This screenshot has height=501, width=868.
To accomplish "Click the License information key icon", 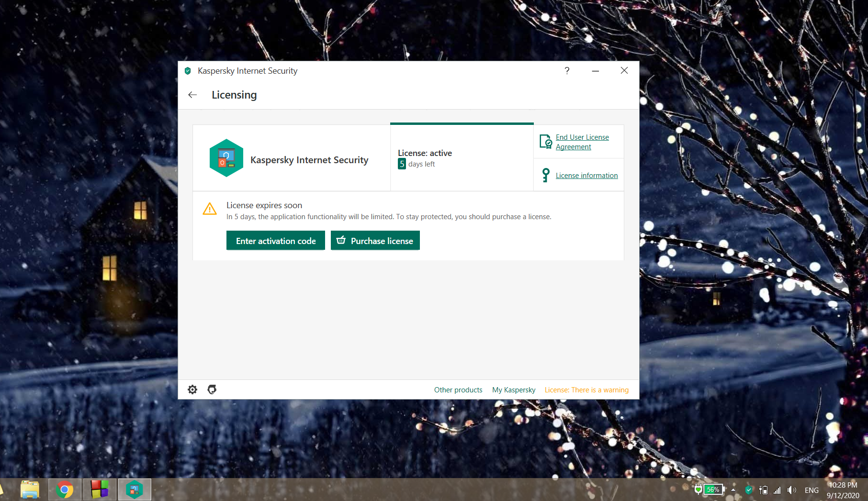I will pos(546,175).
